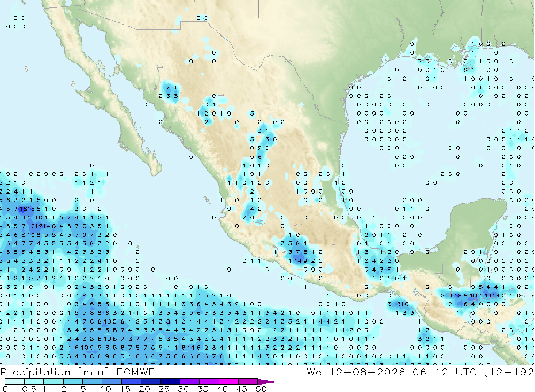Click the '[mm]' unit label
Image resolution: width=535 pixels, height=392 pixels.
coord(94,372)
